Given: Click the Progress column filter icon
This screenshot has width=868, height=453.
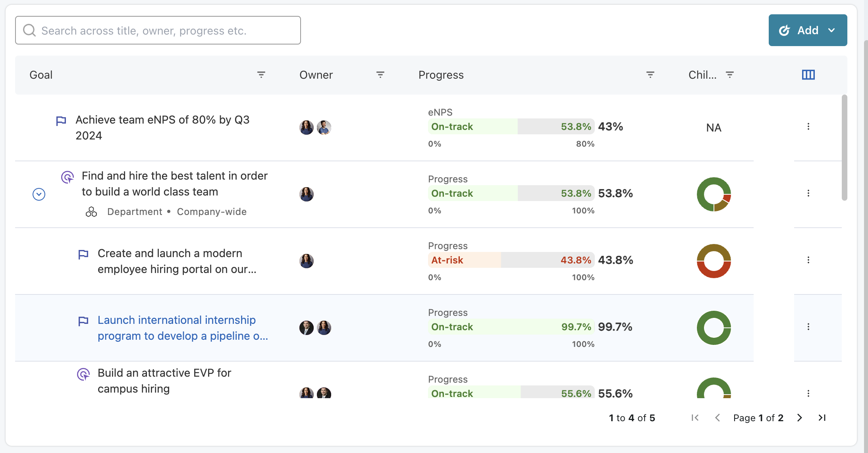Looking at the screenshot, I should (x=650, y=75).
